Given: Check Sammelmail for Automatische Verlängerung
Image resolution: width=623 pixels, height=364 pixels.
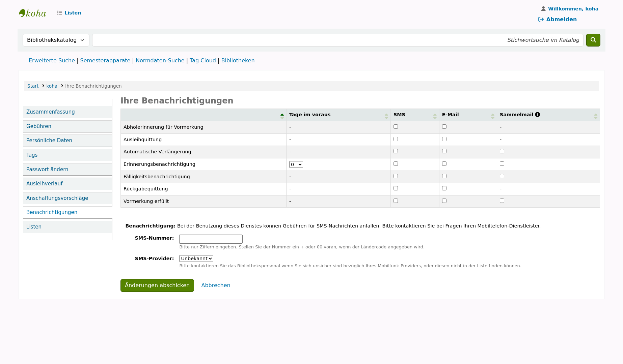Looking at the screenshot, I should tap(502, 151).
